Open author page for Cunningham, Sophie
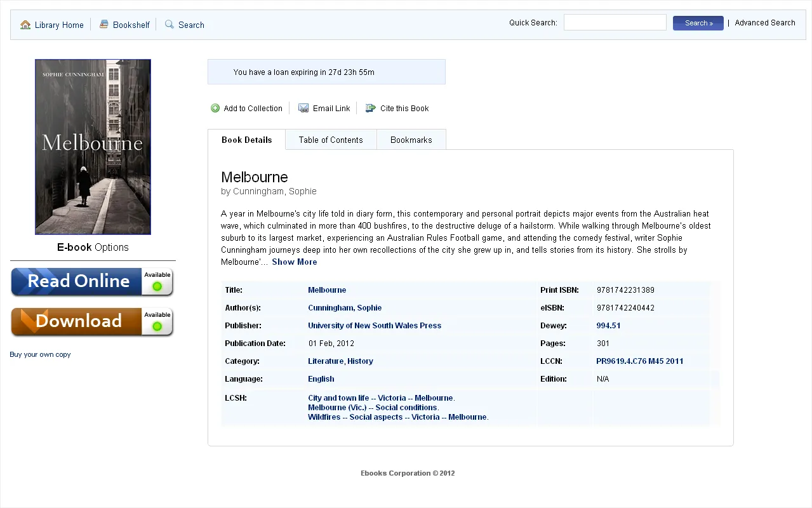Image resolution: width=812 pixels, height=508 pixels. tap(345, 307)
